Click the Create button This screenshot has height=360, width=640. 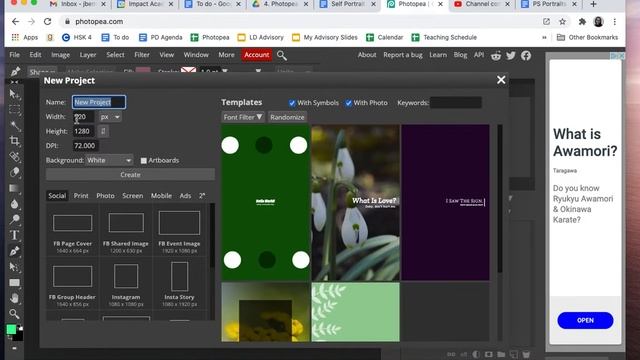[x=130, y=175]
